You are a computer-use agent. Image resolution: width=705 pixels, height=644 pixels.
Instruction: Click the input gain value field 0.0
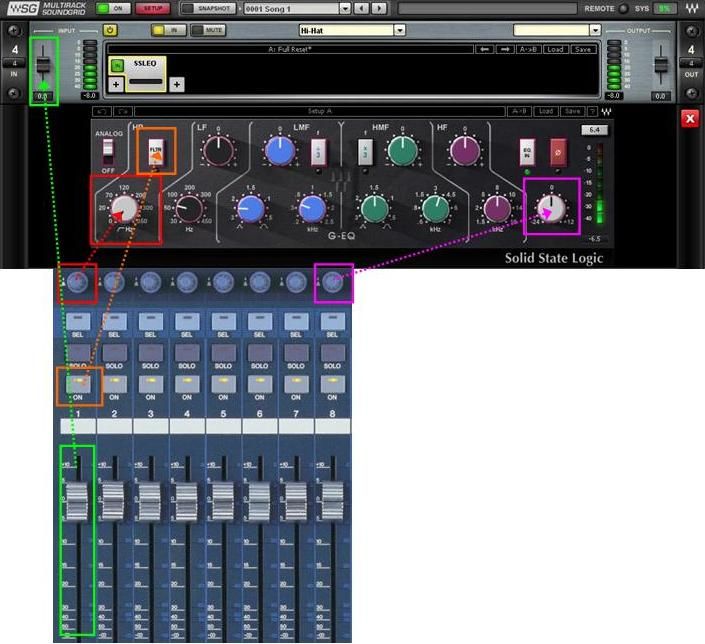[43, 96]
